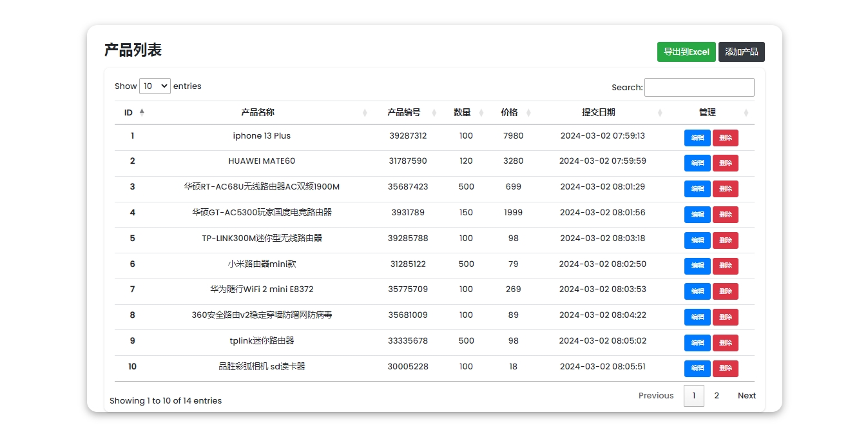868x430 pixels.
Task: Click 价格 column sort icon
Action: 528,113
